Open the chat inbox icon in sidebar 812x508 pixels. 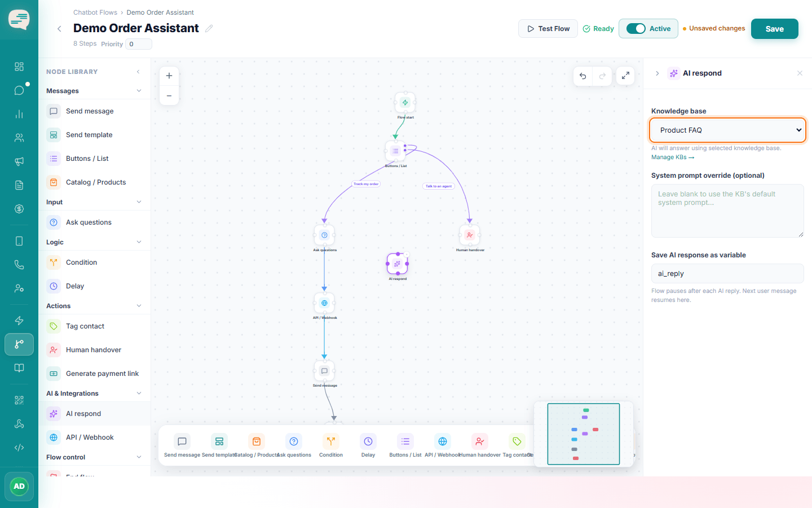pos(19,90)
